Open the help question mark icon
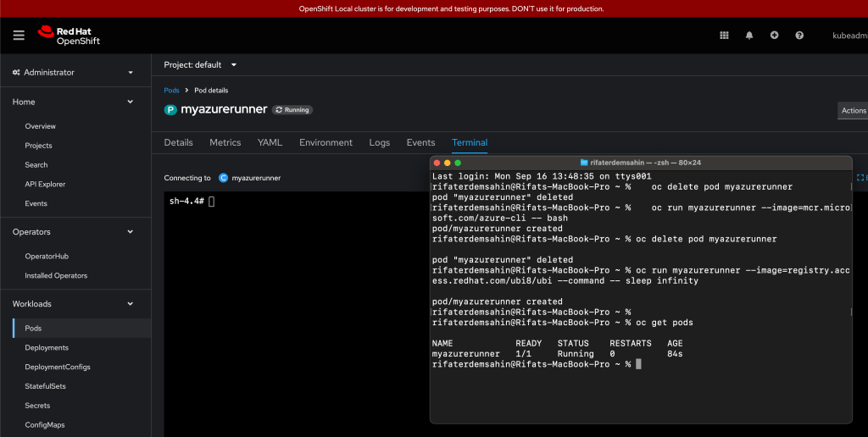 click(799, 36)
